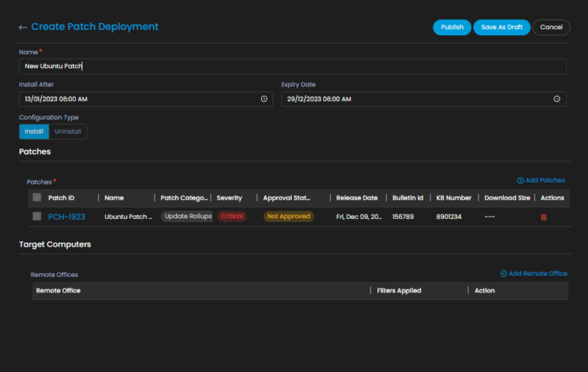Open the Install After clock picker icon
Image resolution: width=588 pixels, height=372 pixels.
pyautogui.click(x=264, y=99)
